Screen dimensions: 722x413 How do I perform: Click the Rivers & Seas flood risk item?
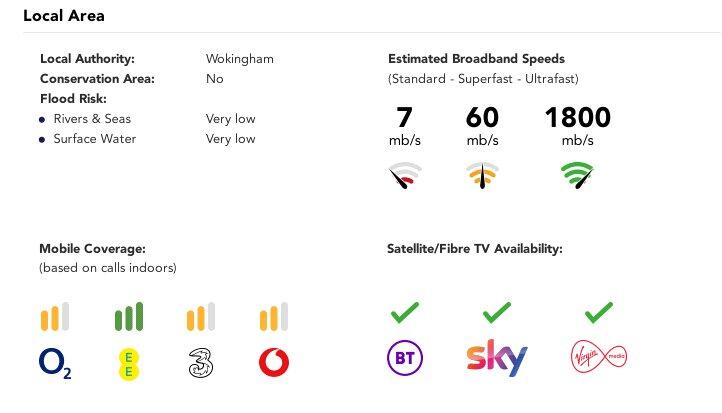[x=92, y=119]
